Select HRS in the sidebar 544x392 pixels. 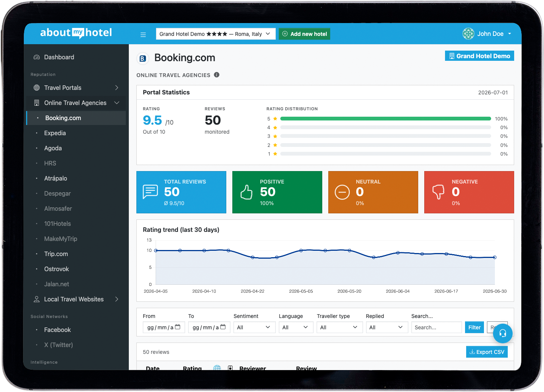(x=76, y=163)
